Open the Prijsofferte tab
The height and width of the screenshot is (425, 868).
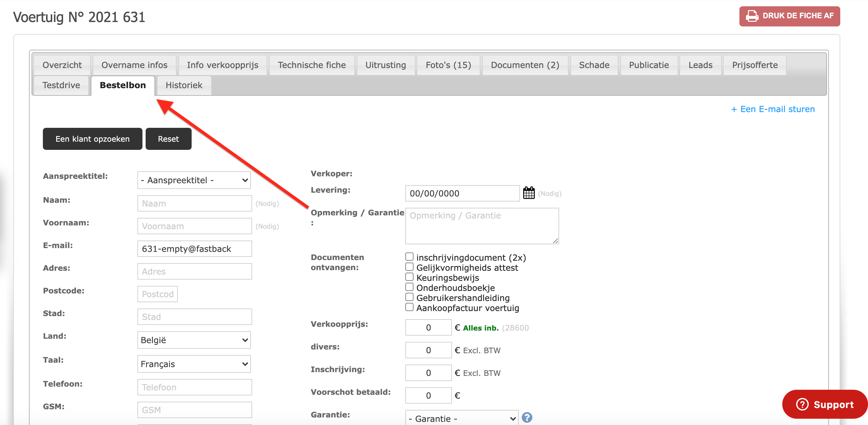(x=755, y=65)
